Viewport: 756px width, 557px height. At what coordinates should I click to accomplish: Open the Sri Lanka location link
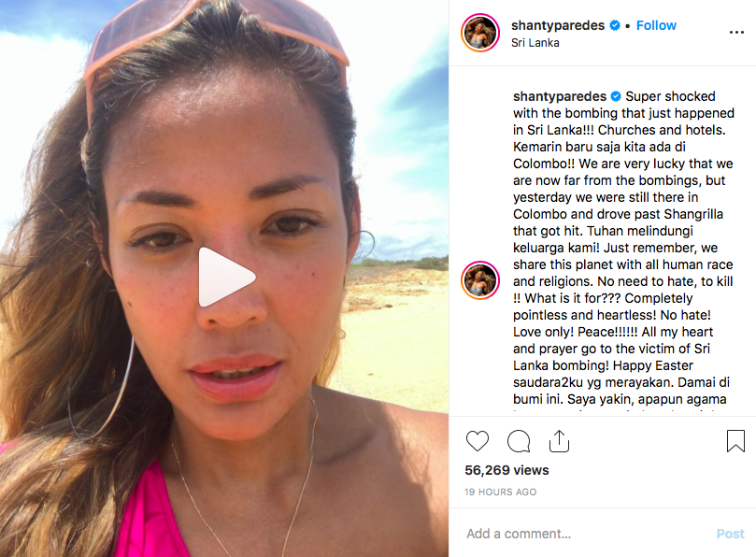tap(535, 43)
